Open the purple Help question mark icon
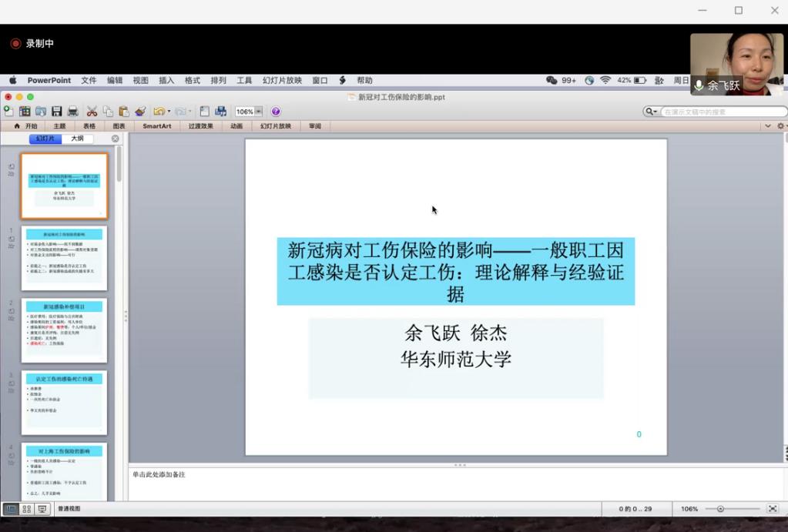The image size is (788, 532). point(276,112)
